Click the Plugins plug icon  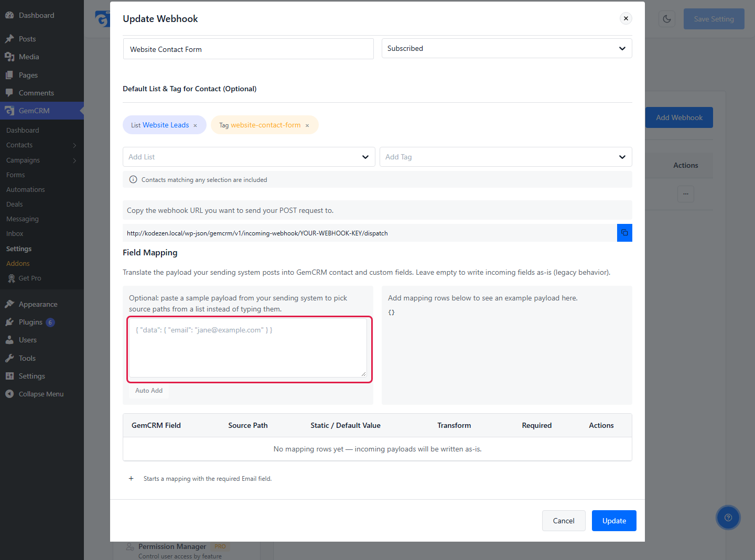point(9,322)
